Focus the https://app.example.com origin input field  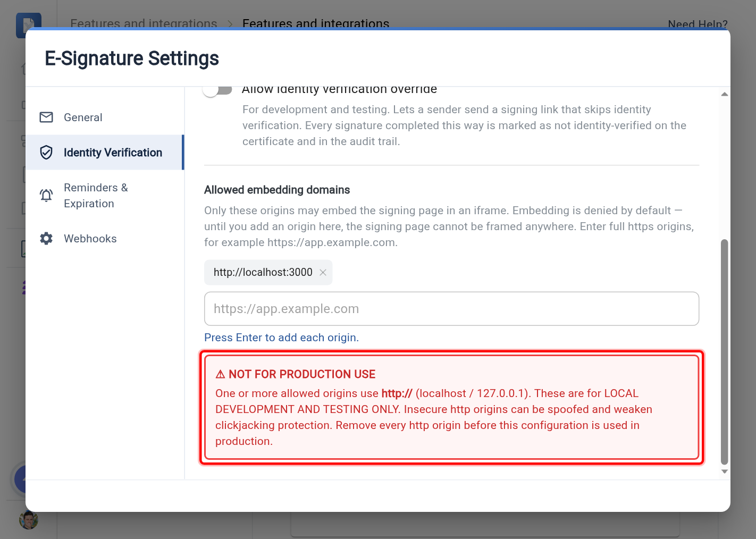(451, 309)
